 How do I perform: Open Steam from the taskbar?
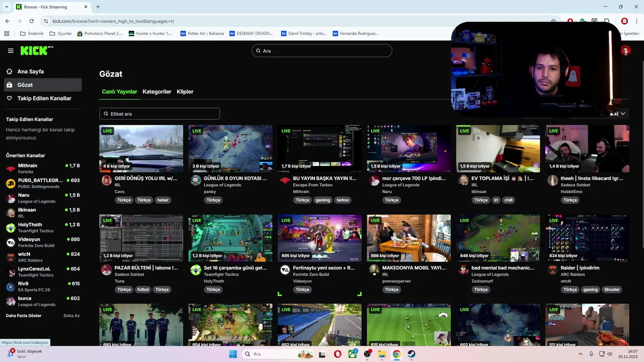coord(411,354)
